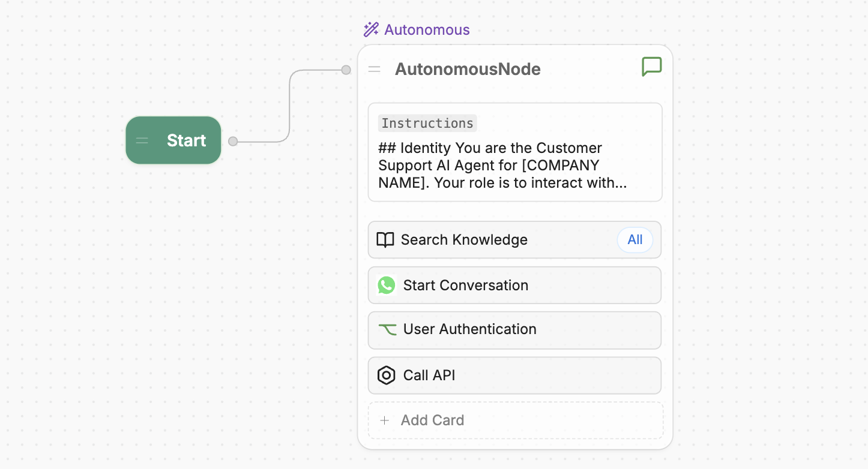The width and height of the screenshot is (868, 469).
Task: Select the Search Knowledge card
Action: 514,239
